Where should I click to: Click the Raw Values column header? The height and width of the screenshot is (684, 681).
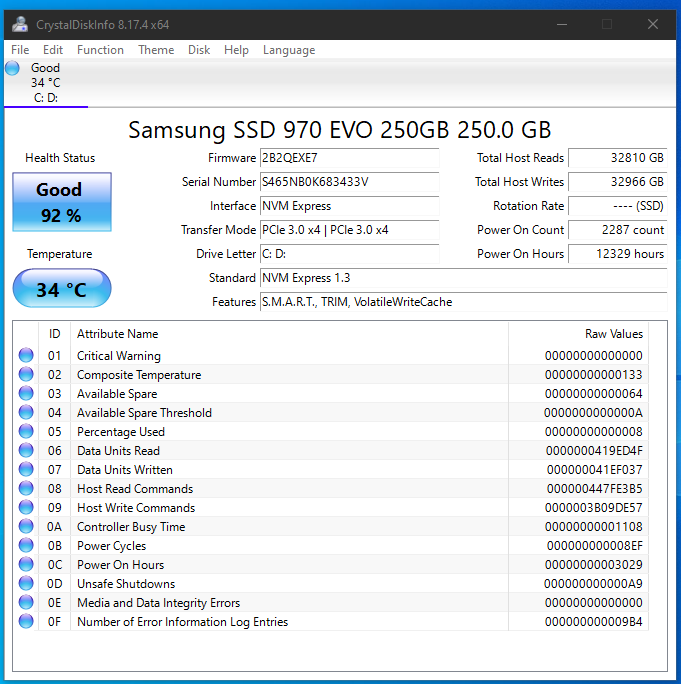click(x=578, y=334)
